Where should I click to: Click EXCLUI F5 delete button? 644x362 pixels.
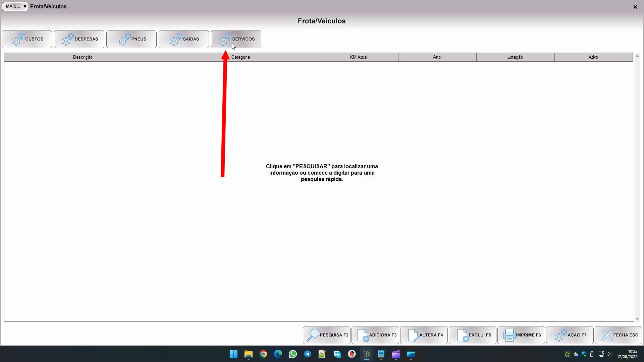click(x=473, y=335)
